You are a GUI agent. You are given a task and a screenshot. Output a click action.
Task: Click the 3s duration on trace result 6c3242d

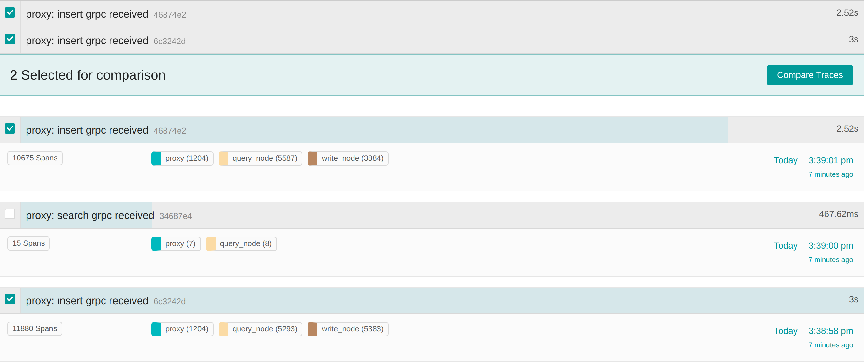853,299
